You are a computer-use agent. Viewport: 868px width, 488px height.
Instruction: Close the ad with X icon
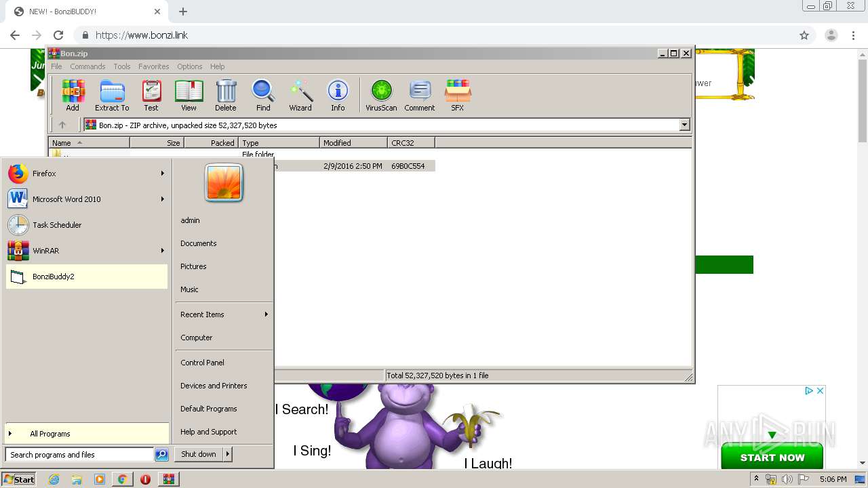(820, 391)
